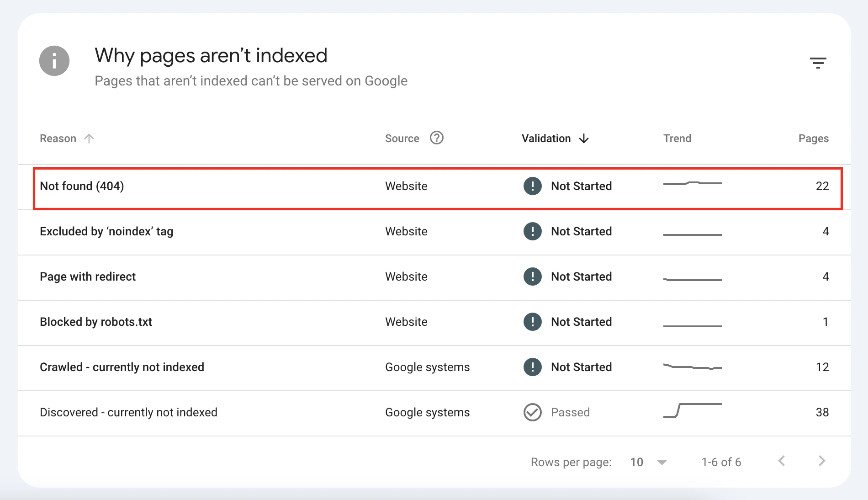Click the Source help question mark icon
Image resolution: width=868 pixels, height=500 pixels.
436,138
